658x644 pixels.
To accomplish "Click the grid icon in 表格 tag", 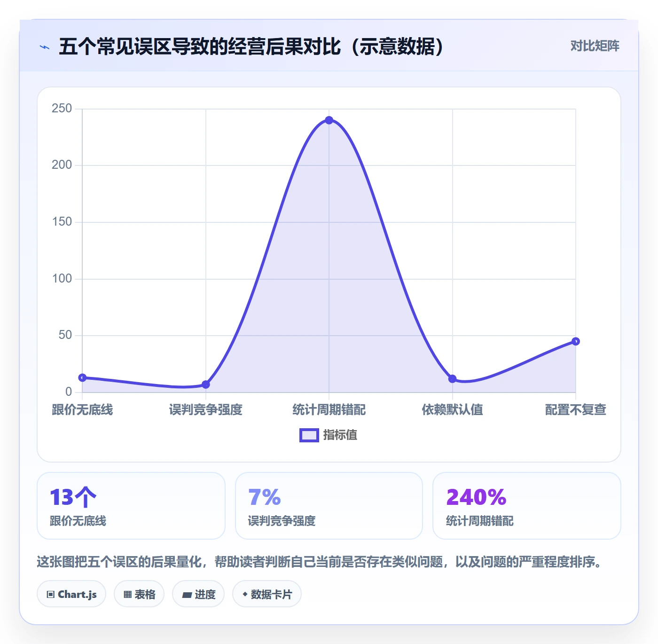I will point(127,595).
